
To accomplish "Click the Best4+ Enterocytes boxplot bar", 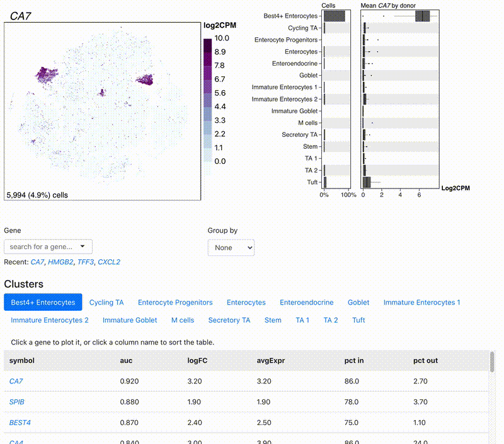I will click(x=423, y=16).
